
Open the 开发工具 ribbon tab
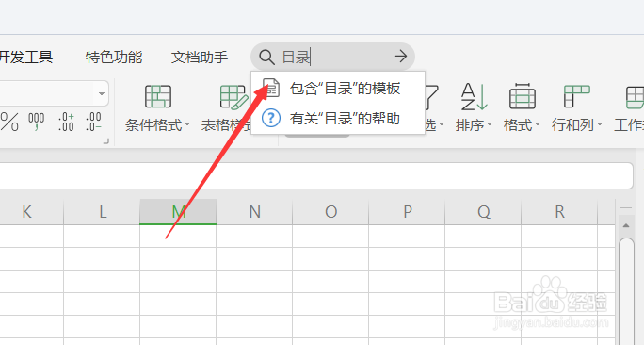pyautogui.click(x=26, y=57)
